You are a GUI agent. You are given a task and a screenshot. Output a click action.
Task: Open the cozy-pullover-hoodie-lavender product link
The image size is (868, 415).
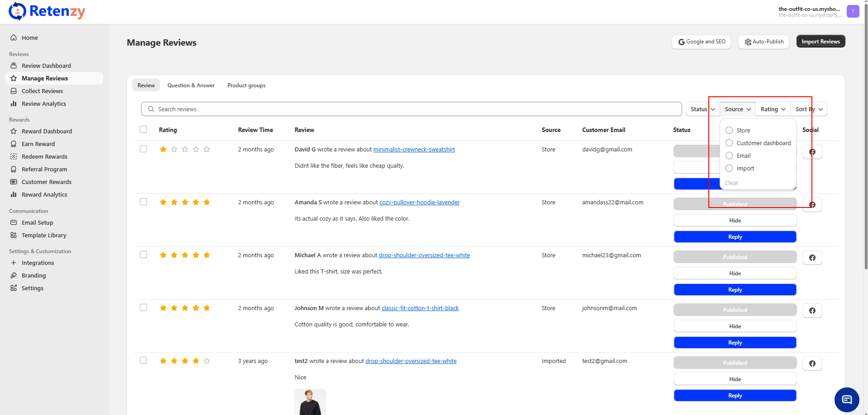(x=419, y=202)
